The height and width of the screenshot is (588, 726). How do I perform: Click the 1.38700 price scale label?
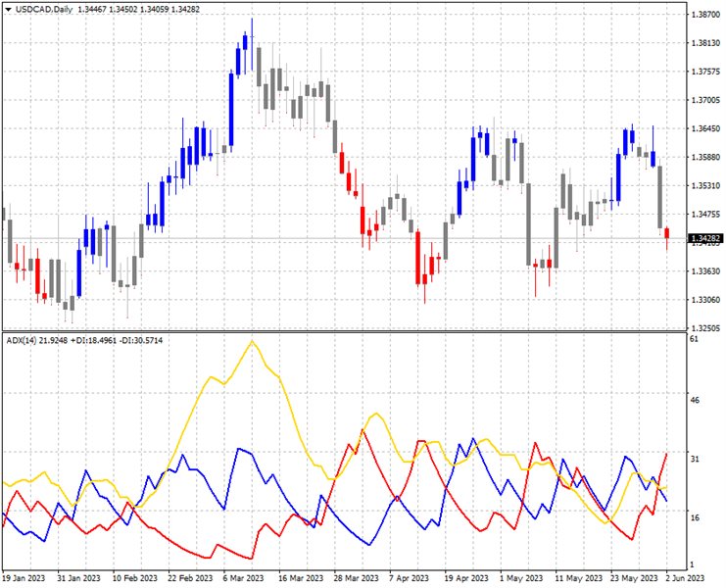coord(705,15)
